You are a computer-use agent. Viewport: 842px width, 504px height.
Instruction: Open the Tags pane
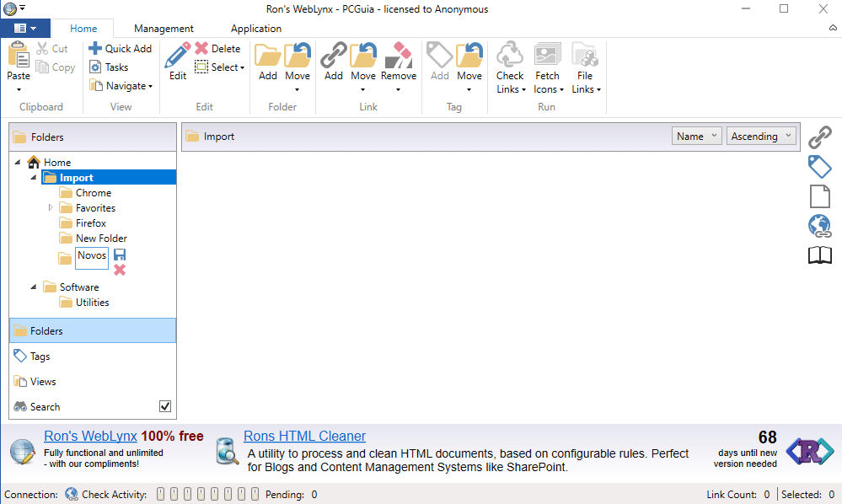click(x=93, y=356)
